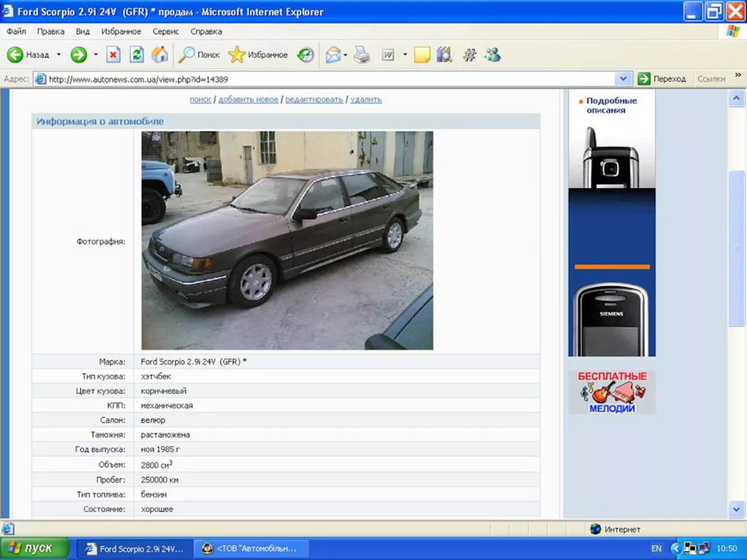Click the ноя 1985 г year value

pos(160,449)
